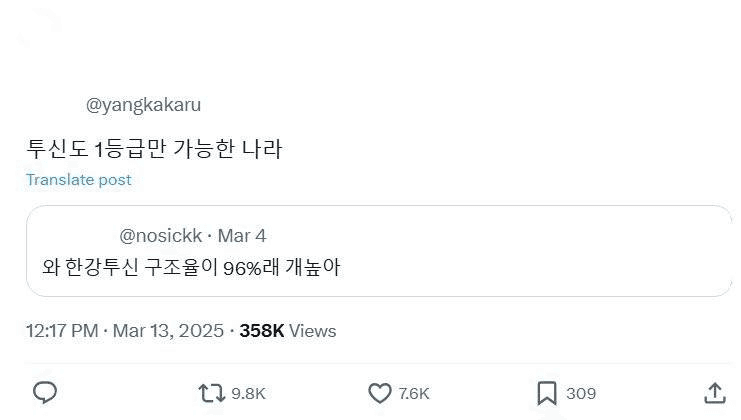Click the 309 bookmarks count
This screenshot has height=420, width=741.
(x=581, y=394)
